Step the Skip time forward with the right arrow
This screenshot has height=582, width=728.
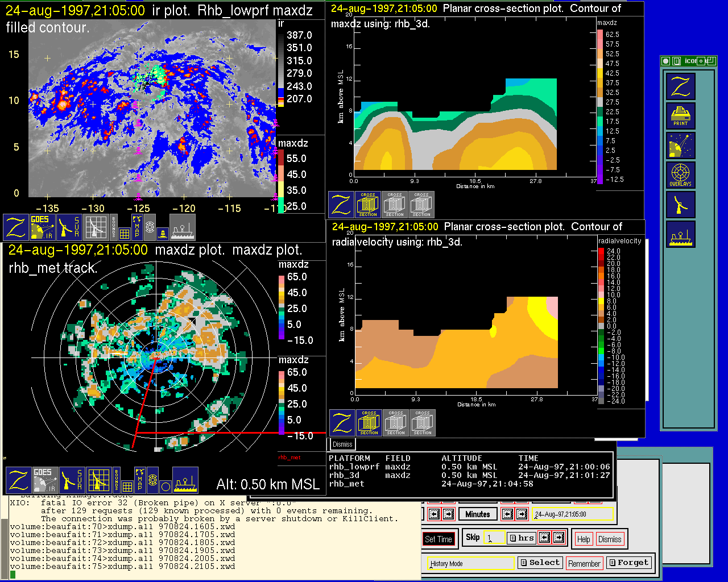pyautogui.click(x=559, y=537)
